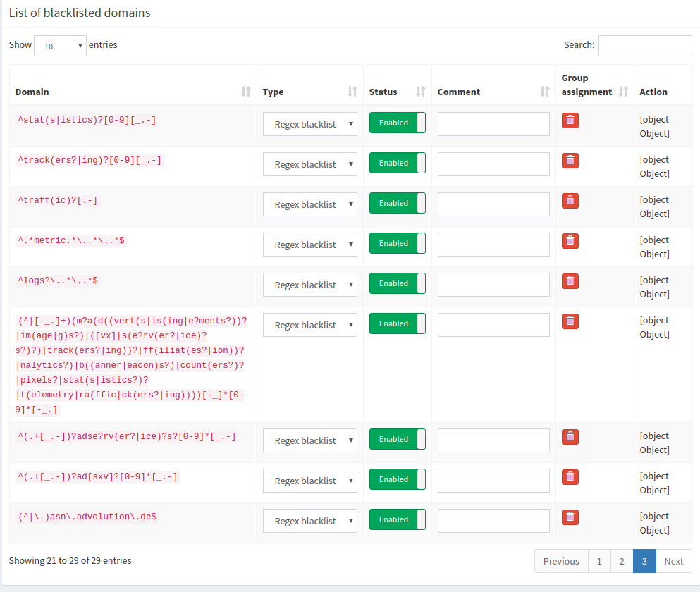Screen dimensions: 700x592
Task: Open Type dropdown for adse?rv row
Action: [x=310, y=440]
